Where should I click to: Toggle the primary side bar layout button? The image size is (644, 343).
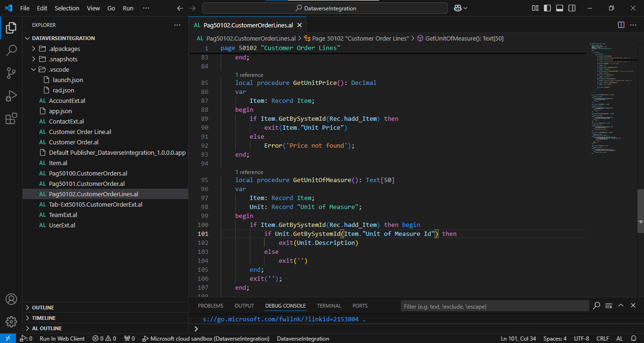pyautogui.click(x=547, y=8)
